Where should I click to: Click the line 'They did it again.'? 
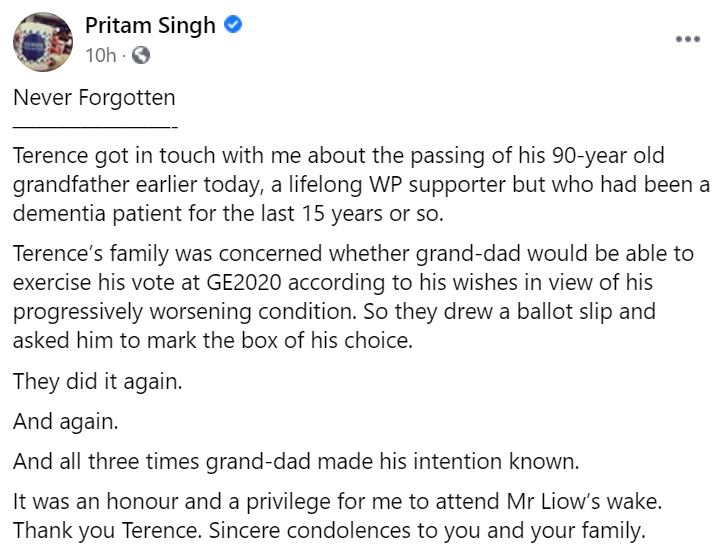(99, 381)
